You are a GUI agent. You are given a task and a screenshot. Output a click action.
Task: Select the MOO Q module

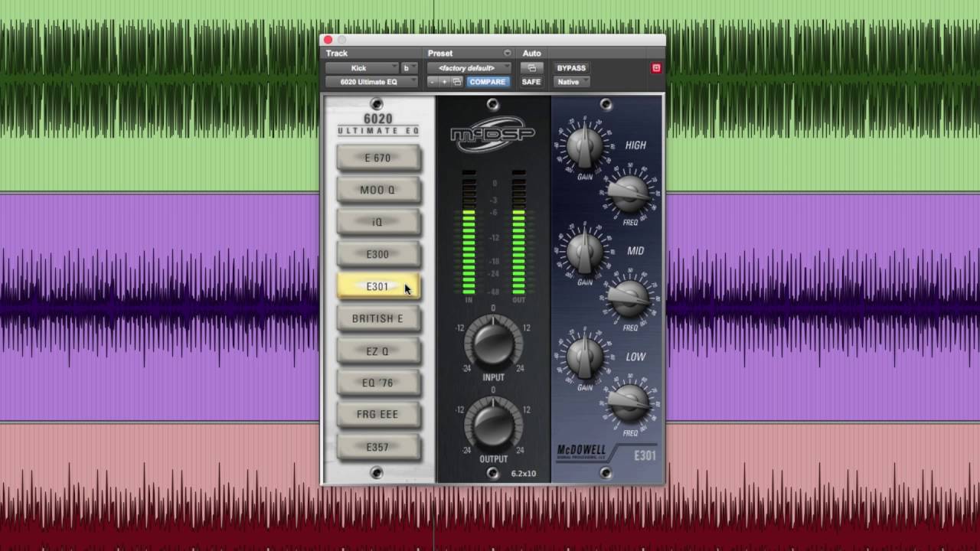[377, 190]
